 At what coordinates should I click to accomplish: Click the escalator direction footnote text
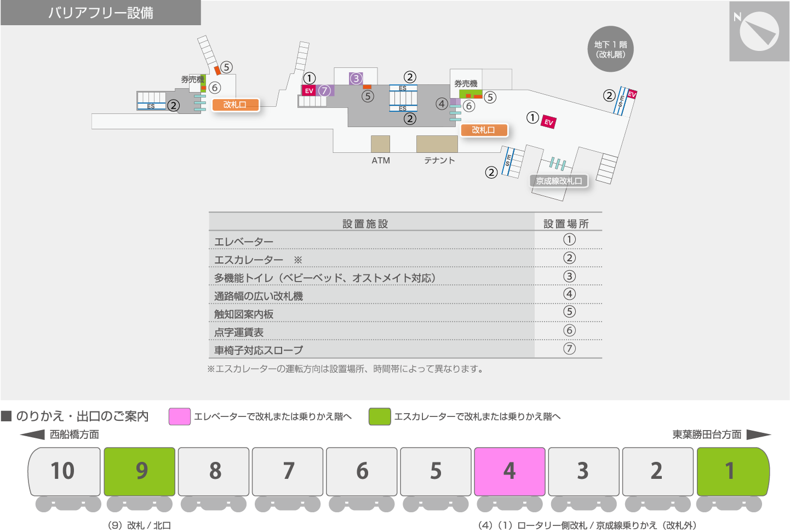point(346,369)
